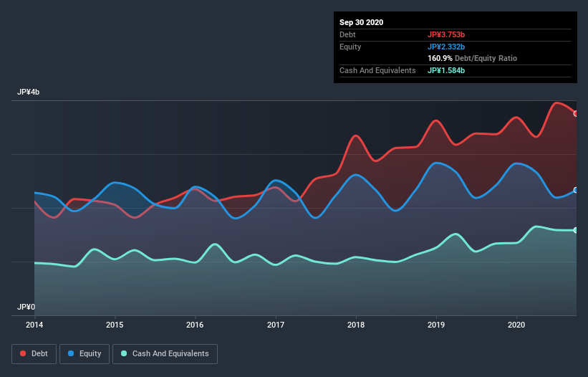Click the JP¥0 y-axis label
This screenshot has width=588, height=377.
(26, 307)
